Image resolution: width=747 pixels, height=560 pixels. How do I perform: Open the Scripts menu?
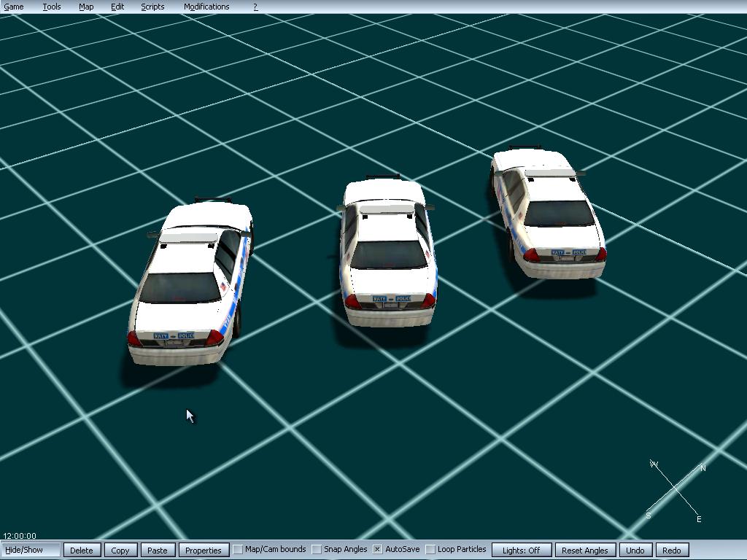[152, 7]
